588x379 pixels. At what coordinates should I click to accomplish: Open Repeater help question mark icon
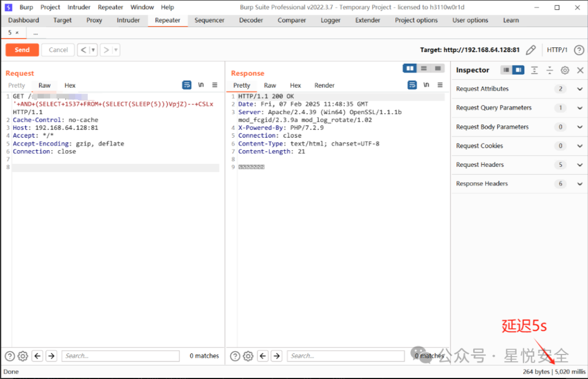(579, 50)
